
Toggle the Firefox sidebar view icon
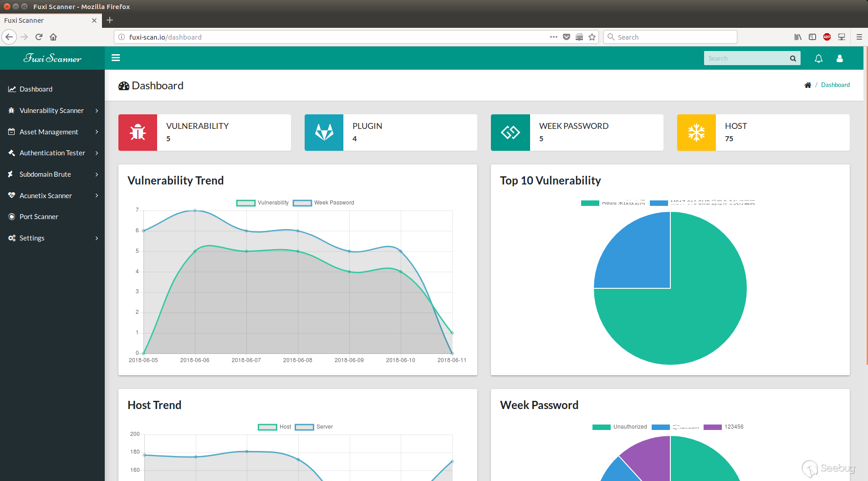pyautogui.click(x=812, y=37)
